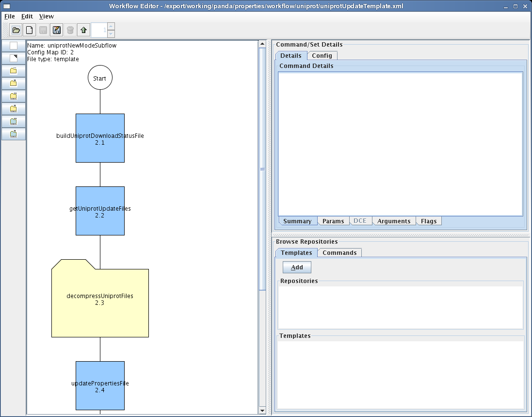
Task: Pick the white square tool with branch mark
Action: point(14,58)
